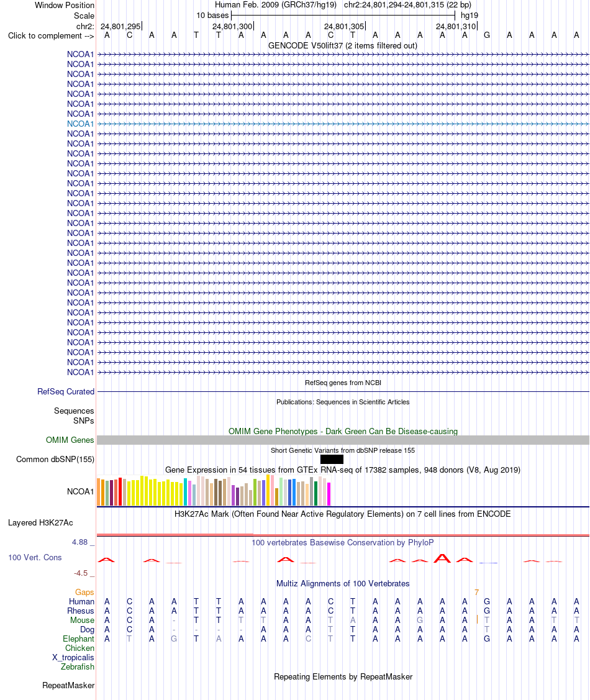This screenshot has width=590, height=700.
Task: Click the orange insertion bar in Mouse row
Action: pos(477,620)
